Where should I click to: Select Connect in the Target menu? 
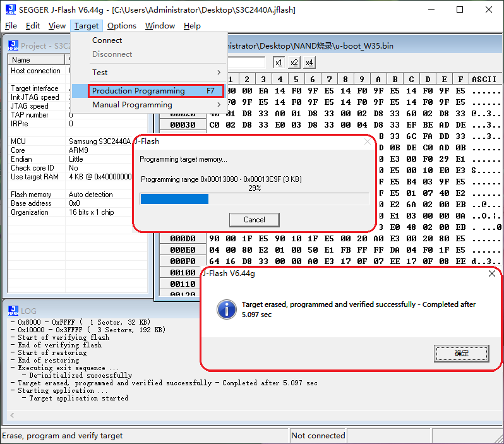pyautogui.click(x=107, y=40)
